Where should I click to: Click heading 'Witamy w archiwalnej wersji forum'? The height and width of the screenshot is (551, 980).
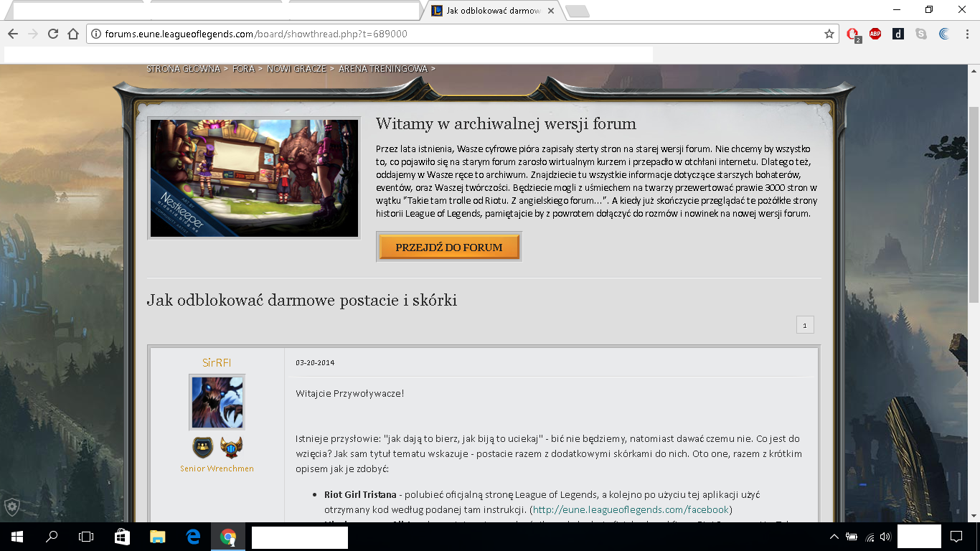click(x=506, y=123)
